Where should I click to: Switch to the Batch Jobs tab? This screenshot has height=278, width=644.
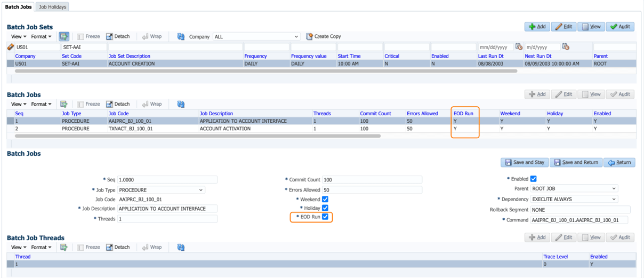click(19, 7)
